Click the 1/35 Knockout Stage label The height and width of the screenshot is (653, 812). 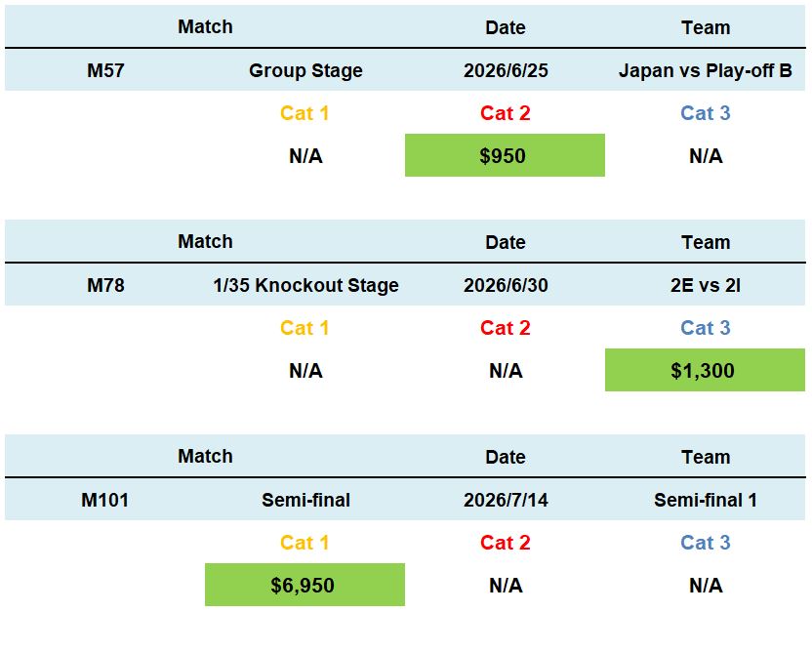coord(305,285)
